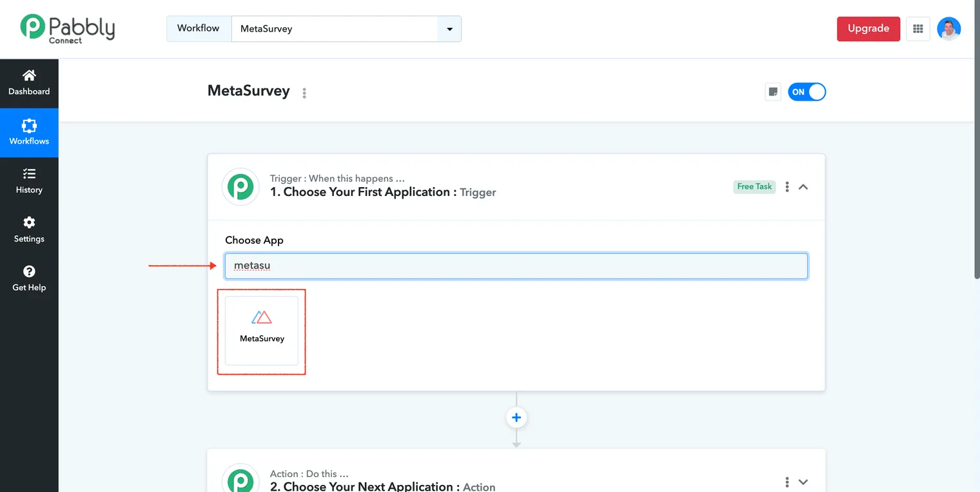Click the action step Pabbly icon
980x492 pixels.
click(240, 478)
